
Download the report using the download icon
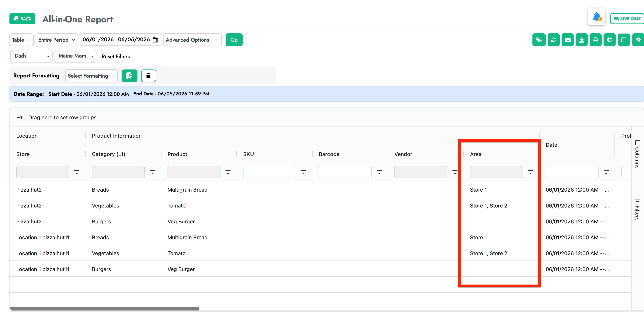[581, 40]
